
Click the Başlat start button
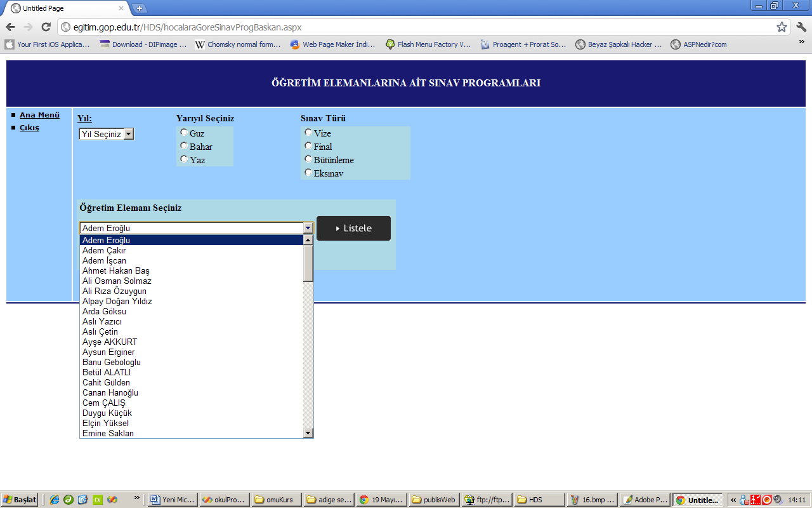(20, 500)
